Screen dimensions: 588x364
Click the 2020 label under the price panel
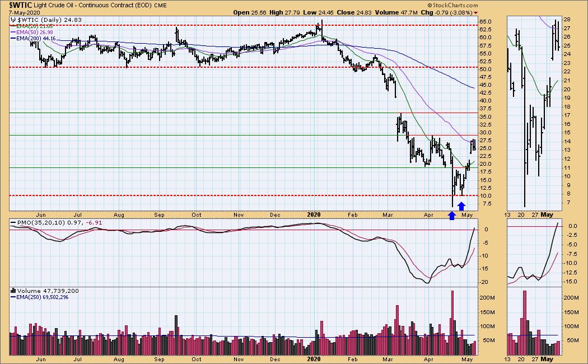click(x=314, y=215)
